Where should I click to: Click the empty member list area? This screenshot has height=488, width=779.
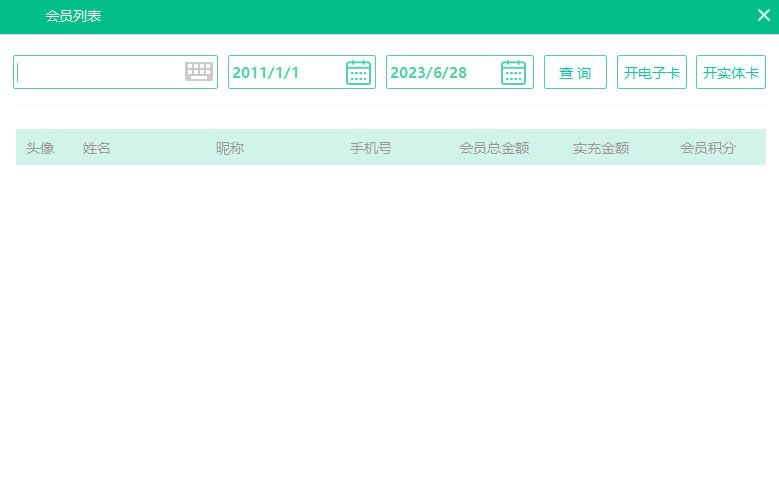pos(390,320)
